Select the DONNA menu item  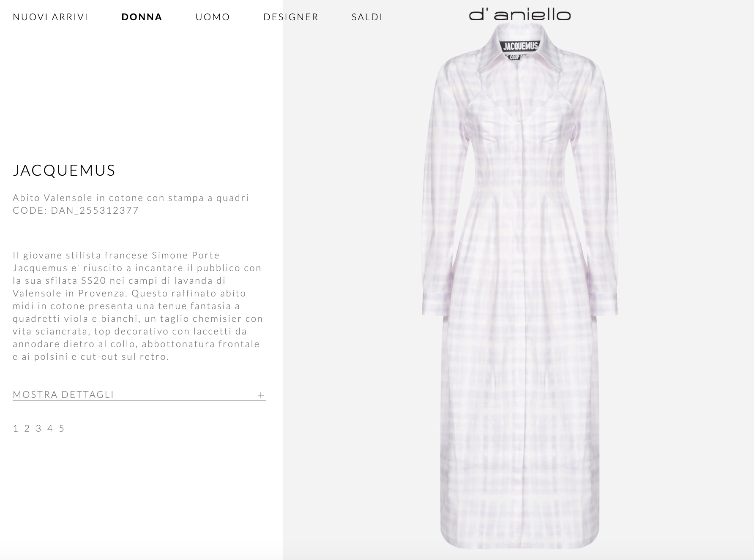tap(142, 17)
